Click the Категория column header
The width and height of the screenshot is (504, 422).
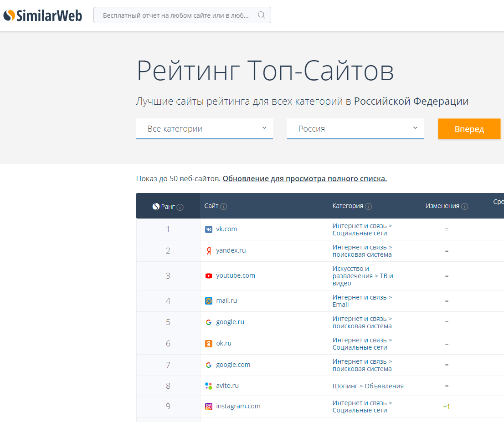tap(348, 206)
